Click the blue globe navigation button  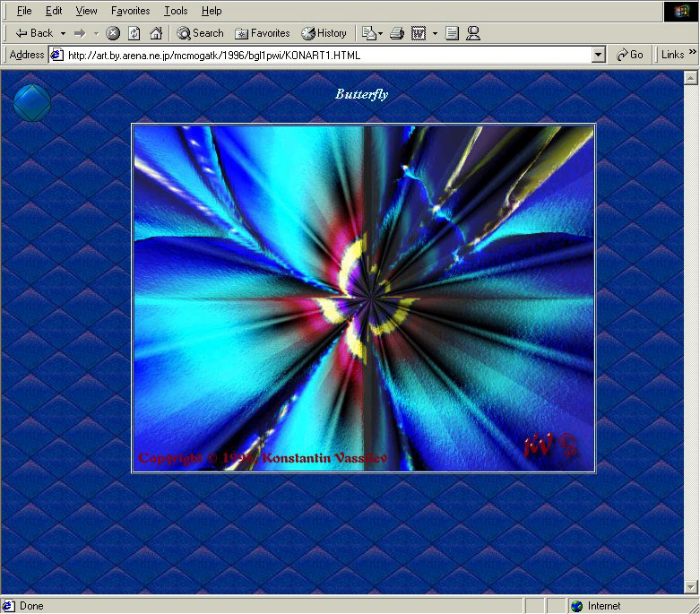point(32,103)
